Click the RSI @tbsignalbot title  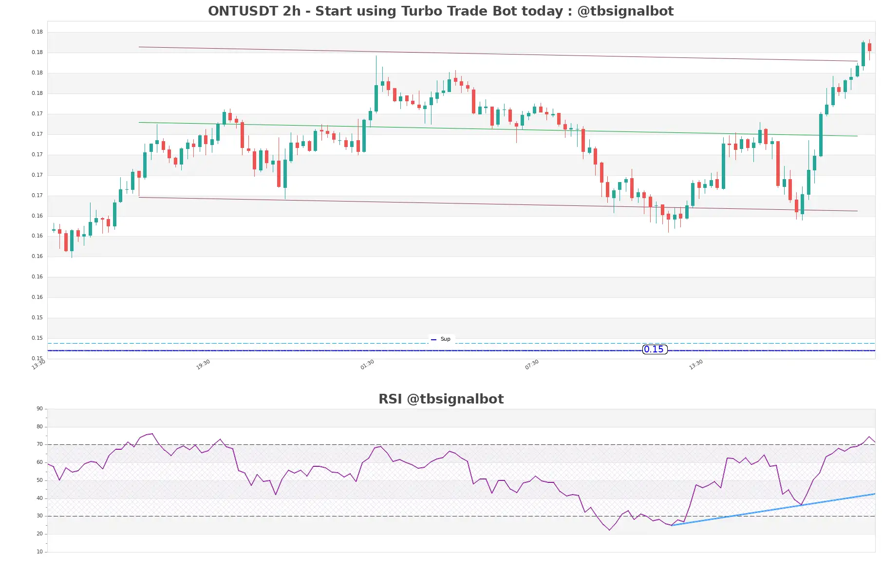(x=441, y=399)
